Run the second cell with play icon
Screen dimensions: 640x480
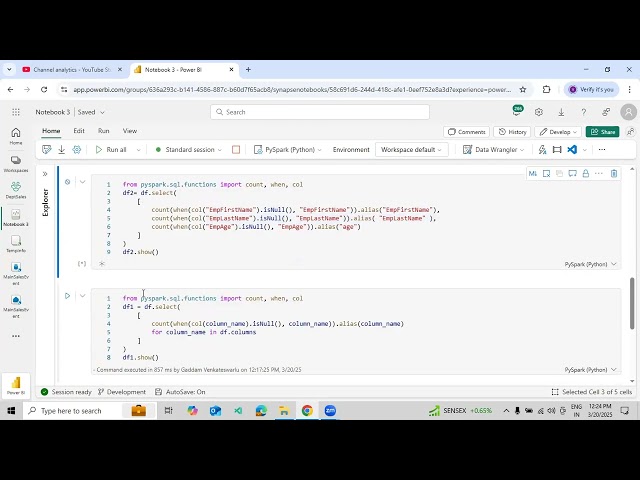pyautogui.click(x=68, y=296)
